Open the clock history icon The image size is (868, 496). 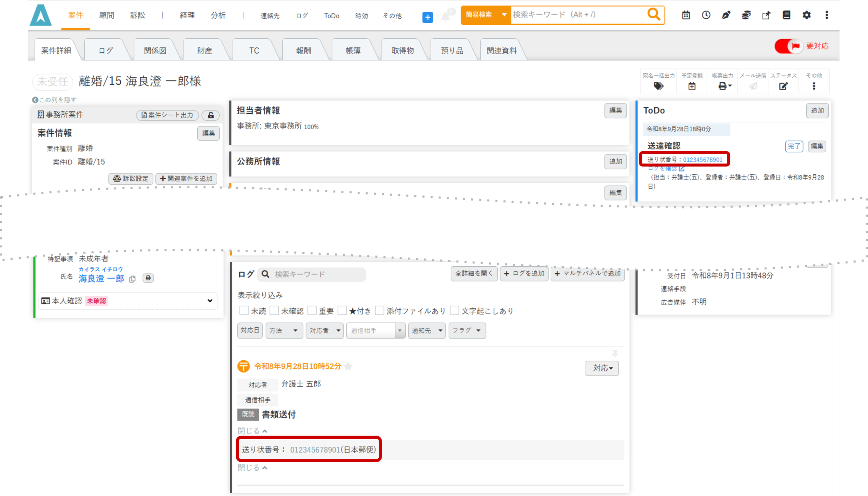point(706,15)
